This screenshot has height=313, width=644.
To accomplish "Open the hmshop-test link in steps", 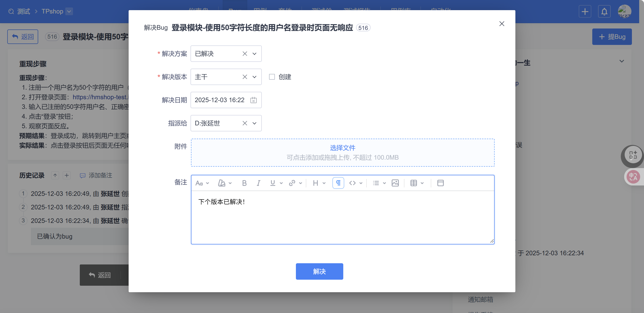I will pyautogui.click(x=101, y=97).
